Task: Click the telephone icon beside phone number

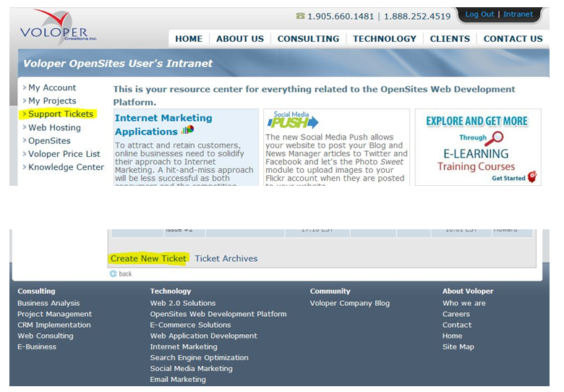Action: pos(300,16)
